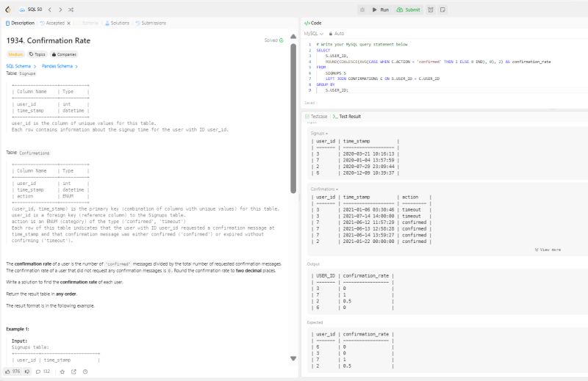Pick a random problem with shuffle icon
The width and height of the screenshot is (588, 381).
71,10
